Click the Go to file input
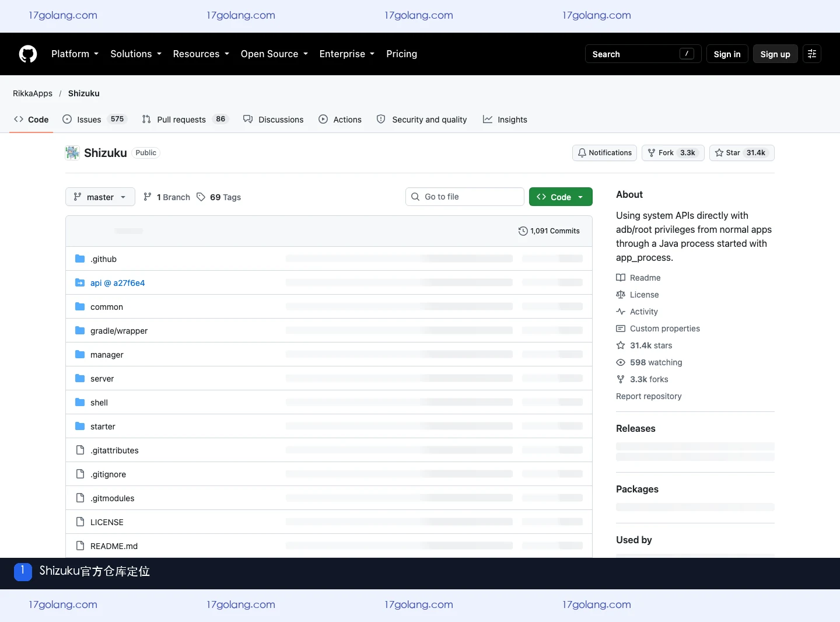The width and height of the screenshot is (840, 622). tap(465, 197)
